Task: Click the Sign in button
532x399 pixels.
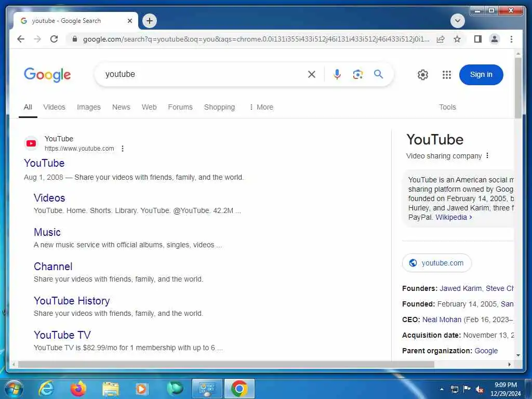Action: [481, 75]
